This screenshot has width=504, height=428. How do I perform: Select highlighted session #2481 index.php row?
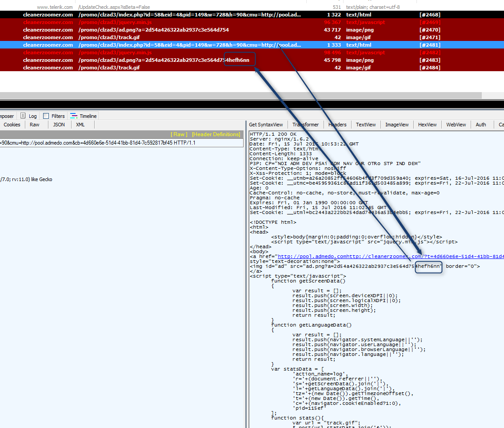pos(252,45)
